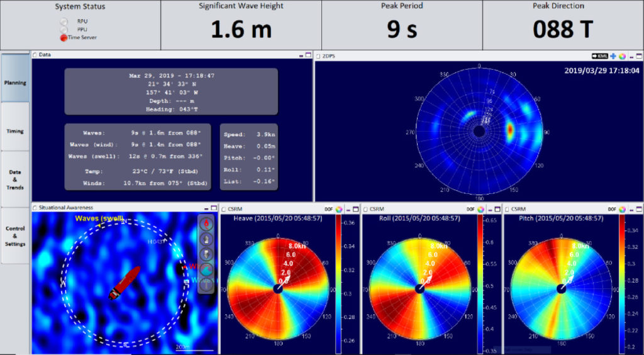Screen dimensions: 644x355
Task: Open color wheel in the Heave CSRM panel
Action: click(x=338, y=208)
